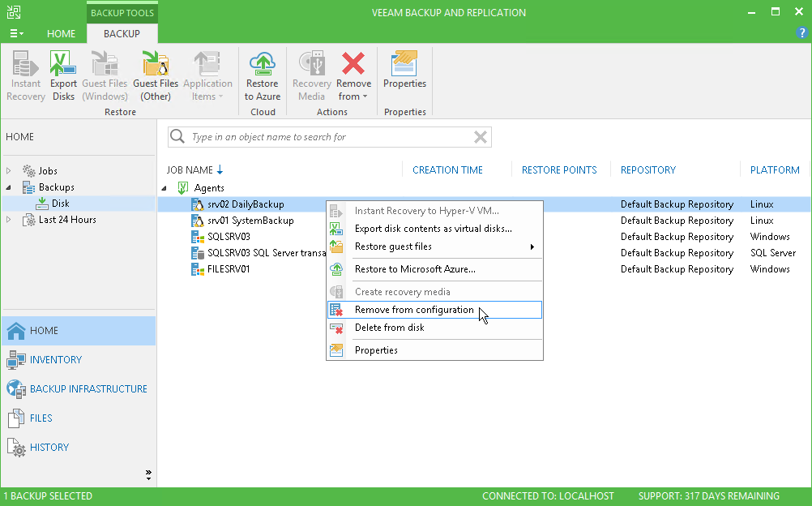Viewport: 812px width, 506px height.
Task: Select the Recovery Media ribbon icon
Action: click(x=312, y=75)
